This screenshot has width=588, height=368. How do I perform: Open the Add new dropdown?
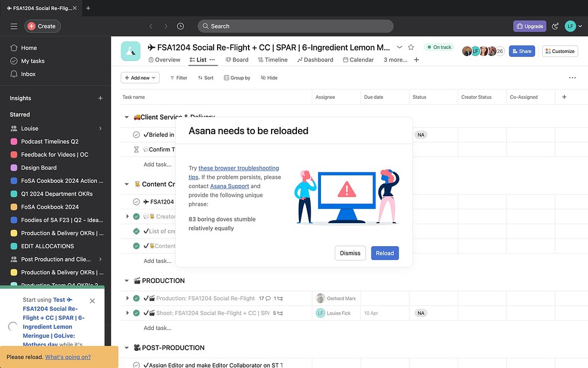pos(140,77)
